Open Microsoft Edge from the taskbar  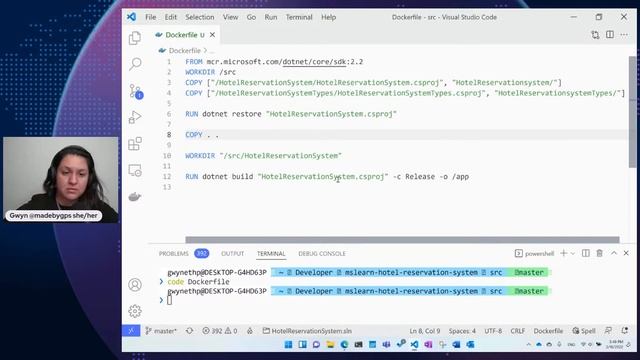point(344,344)
